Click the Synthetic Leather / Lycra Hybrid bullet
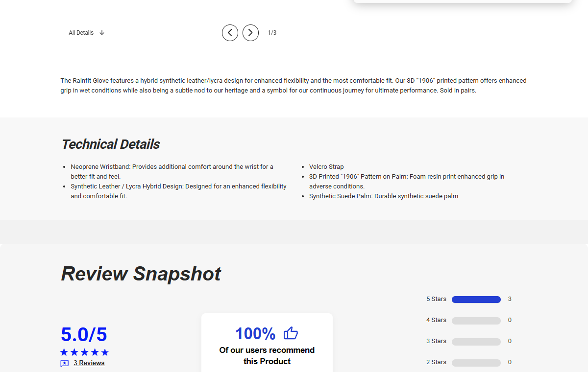The width and height of the screenshot is (588, 372). pos(178,191)
